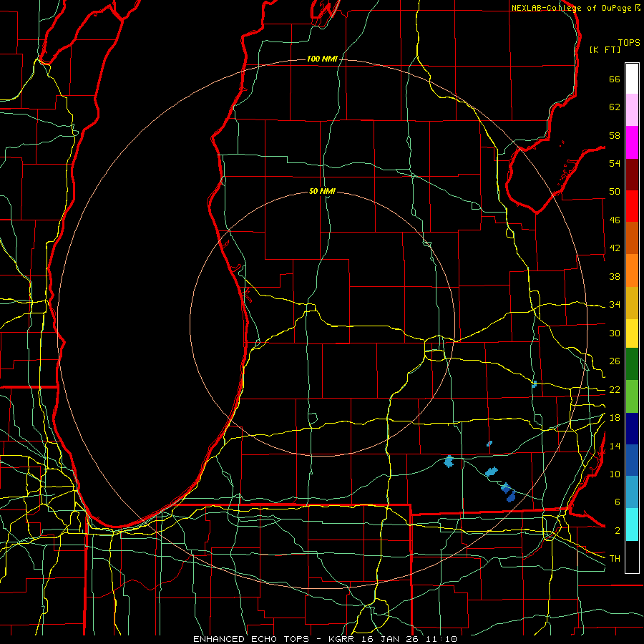Pick the sky blue legend swatch
The image size is (644, 644).
coord(632,492)
